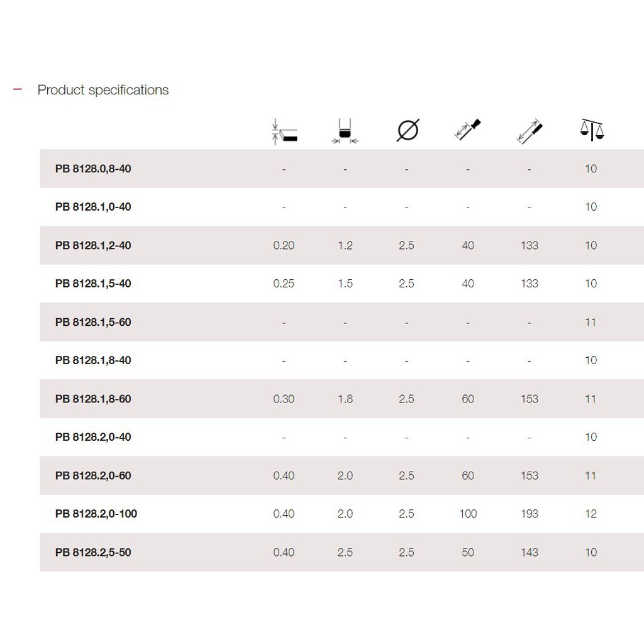Open product PB 8128.2,0-60
Viewport: 644px width, 644px height.
tap(93, 475)
